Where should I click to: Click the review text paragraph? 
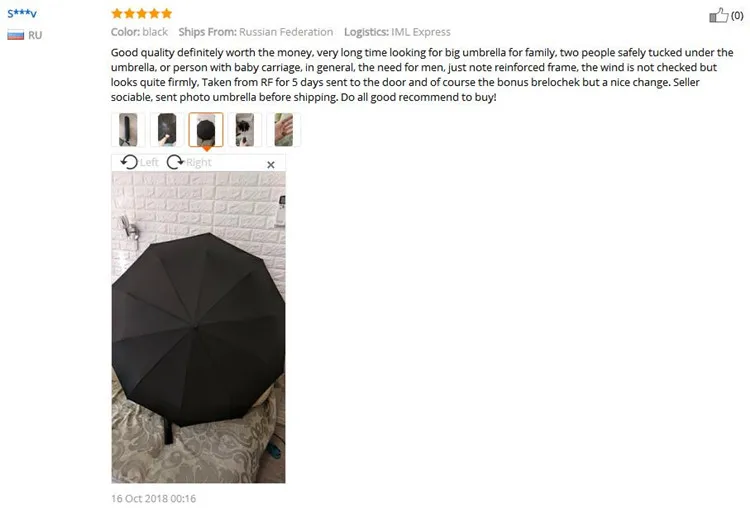[x=422, y=75]
